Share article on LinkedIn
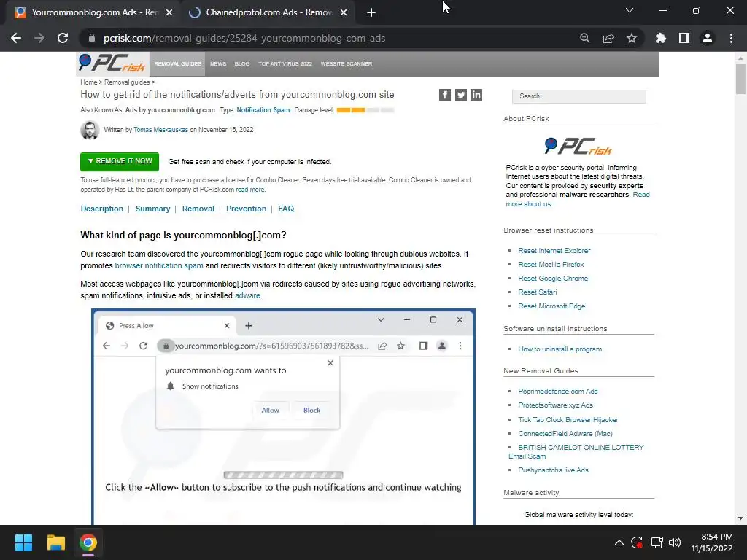Viewport: 747px width, 560px height. point(476,95)
